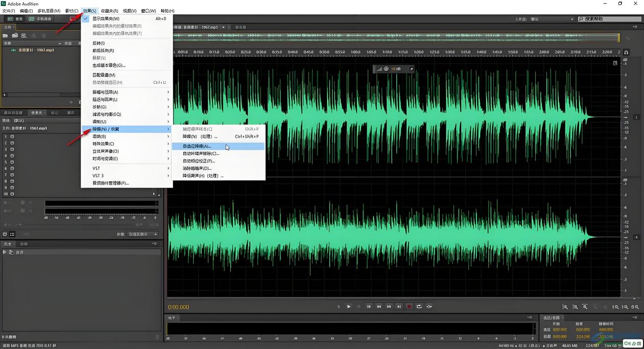Expand the Amplitude and Compression (A) submenu

pos(127,92)
